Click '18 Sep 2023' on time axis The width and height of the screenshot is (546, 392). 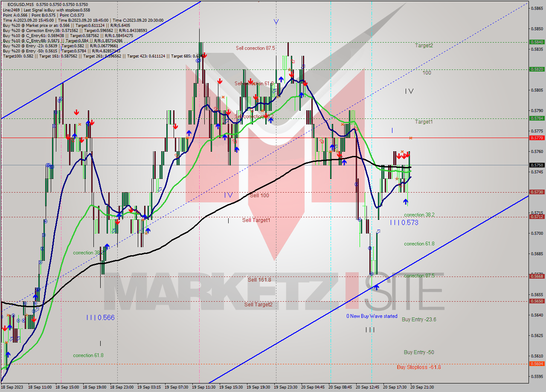point(12,387)
